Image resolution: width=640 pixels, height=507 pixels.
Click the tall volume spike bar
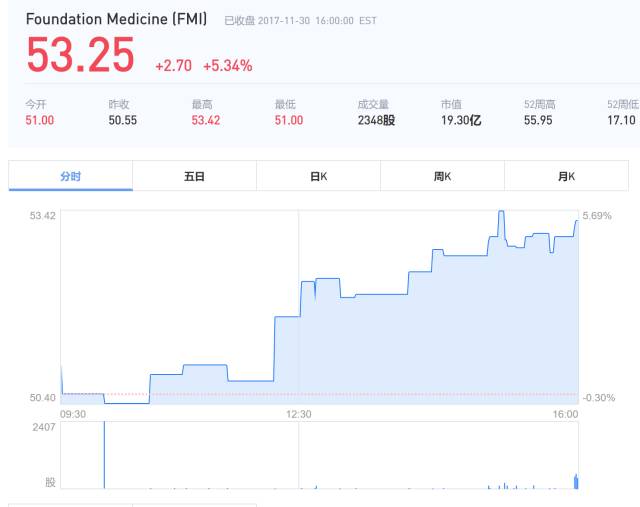pos(104,455)
